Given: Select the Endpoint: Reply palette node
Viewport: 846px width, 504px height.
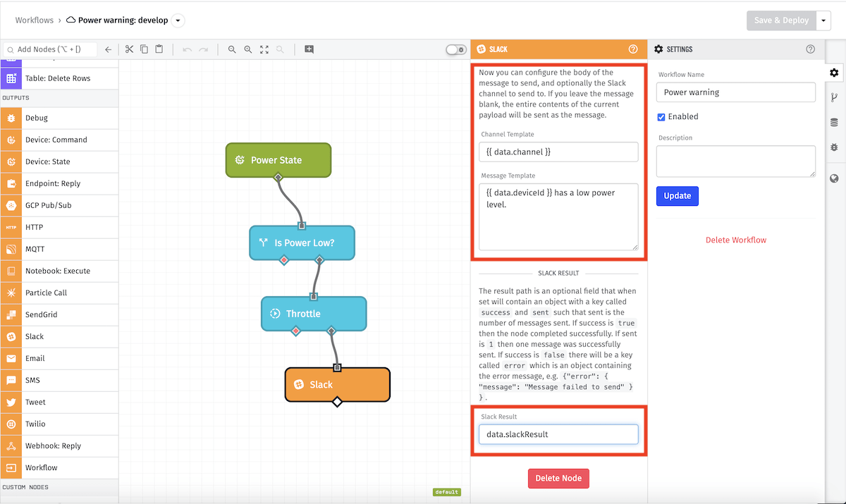Looking at the screenshot, I should [59, 183].
